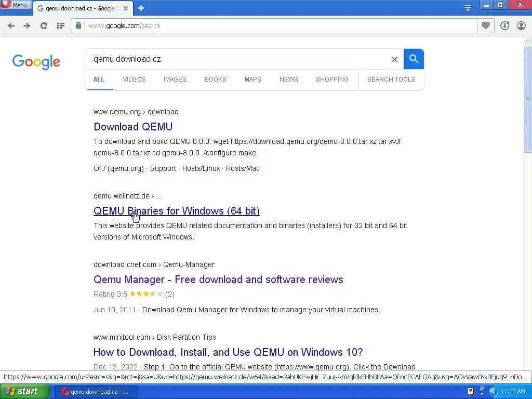
Task: Bookmark page with the heart icon
Action: (486, 25)
